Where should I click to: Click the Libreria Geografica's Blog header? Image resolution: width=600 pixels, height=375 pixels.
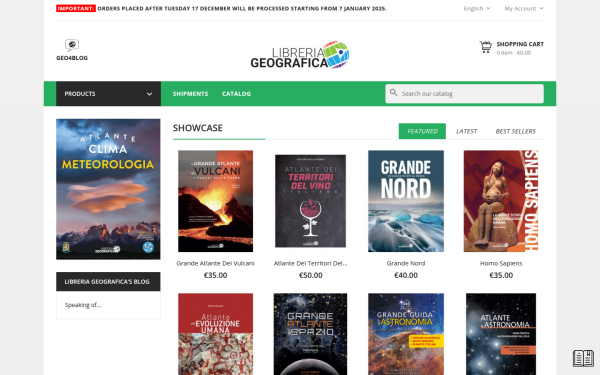[x=108, y=282]
